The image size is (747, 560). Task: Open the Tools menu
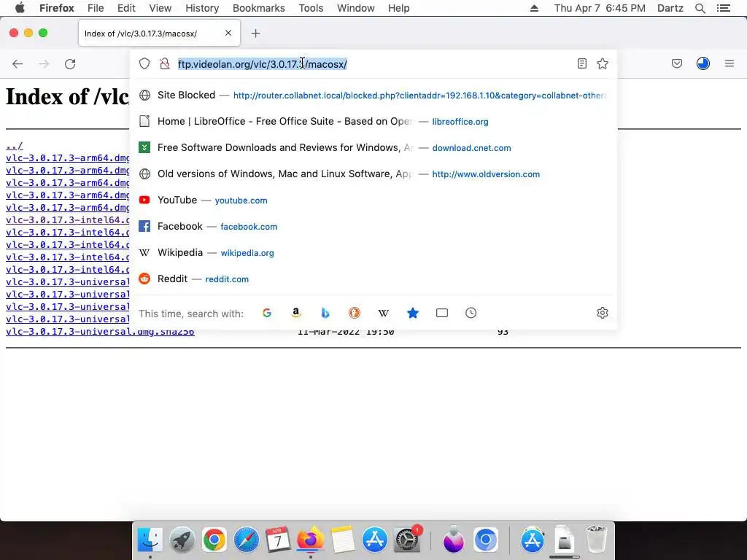[311, 8]
